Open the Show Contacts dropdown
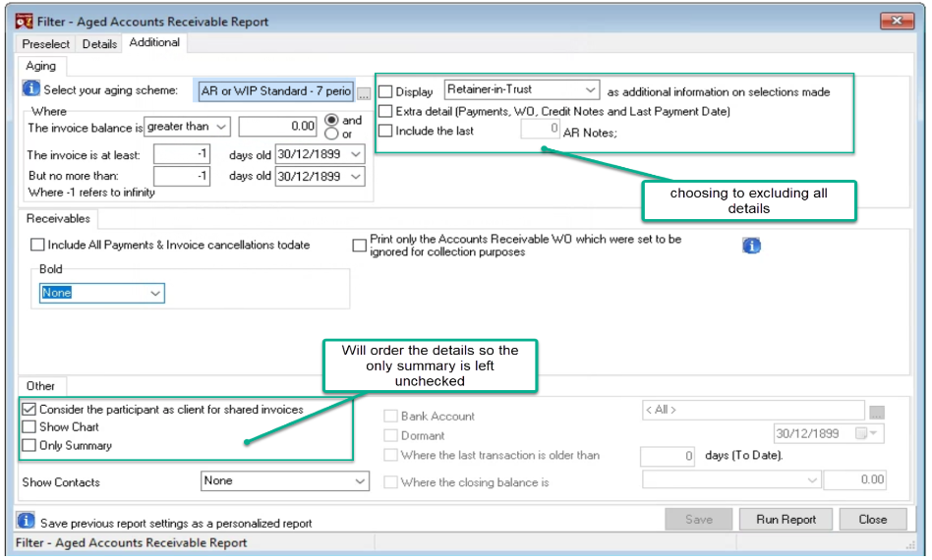The image size is (932, 560). [x=360, y=481]
